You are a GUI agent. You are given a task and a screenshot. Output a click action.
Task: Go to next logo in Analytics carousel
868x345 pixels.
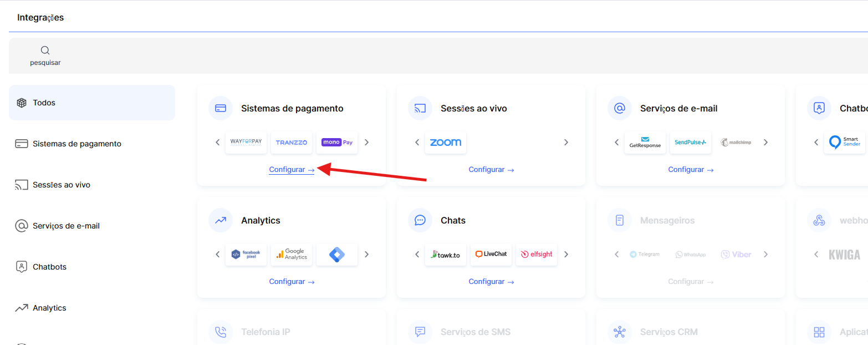pyautogui.click(x=366, y=255)
